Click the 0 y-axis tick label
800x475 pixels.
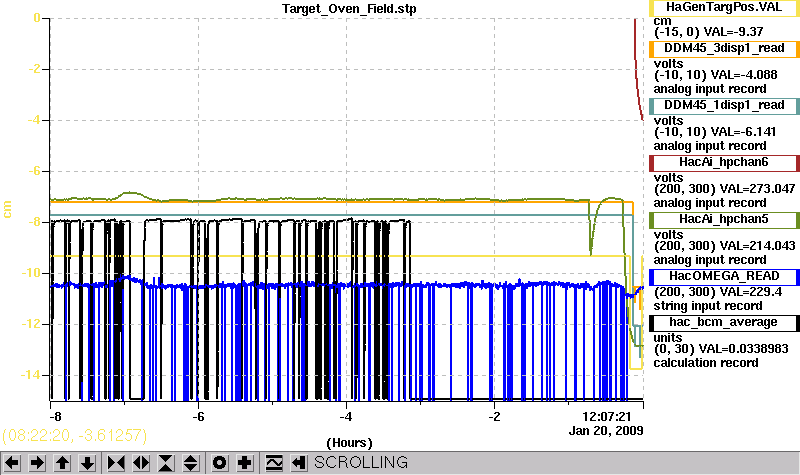click(x=37, y=18)
